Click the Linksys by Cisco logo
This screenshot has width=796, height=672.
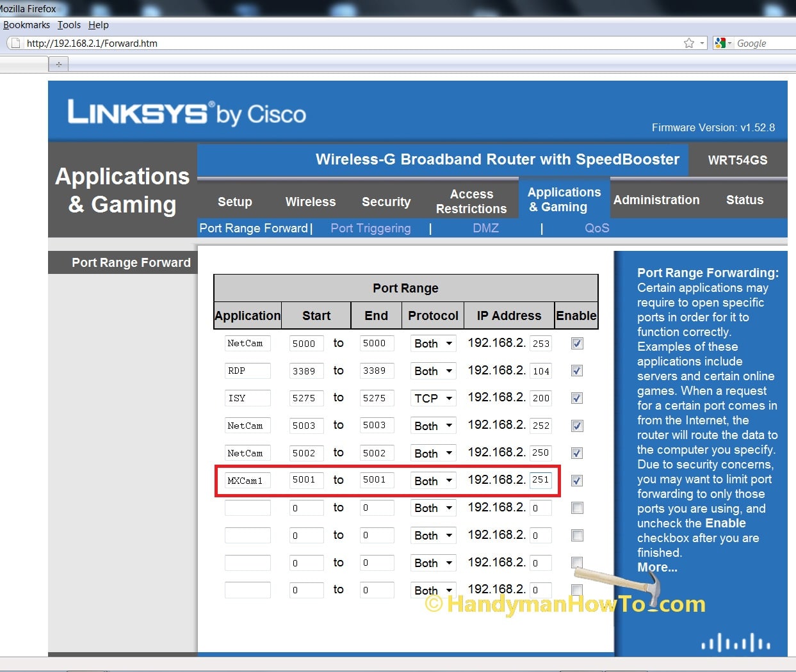pos(186,113)
